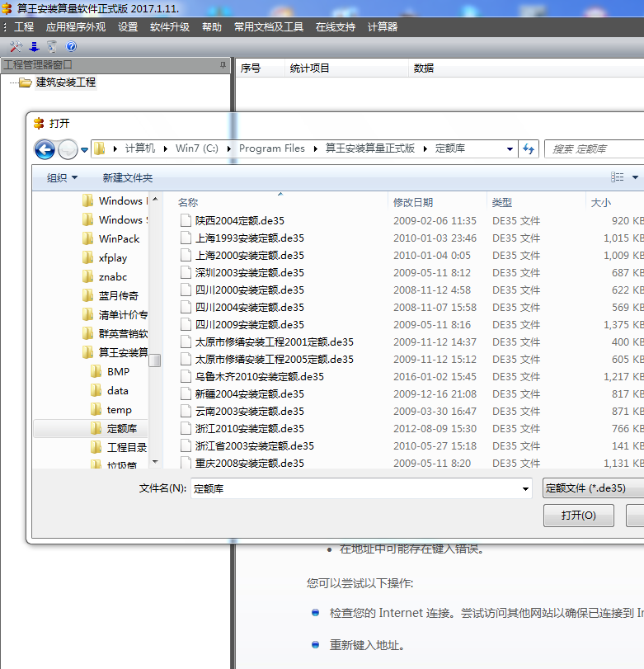Click the 新建文件夹 button

tap(128, 177)
